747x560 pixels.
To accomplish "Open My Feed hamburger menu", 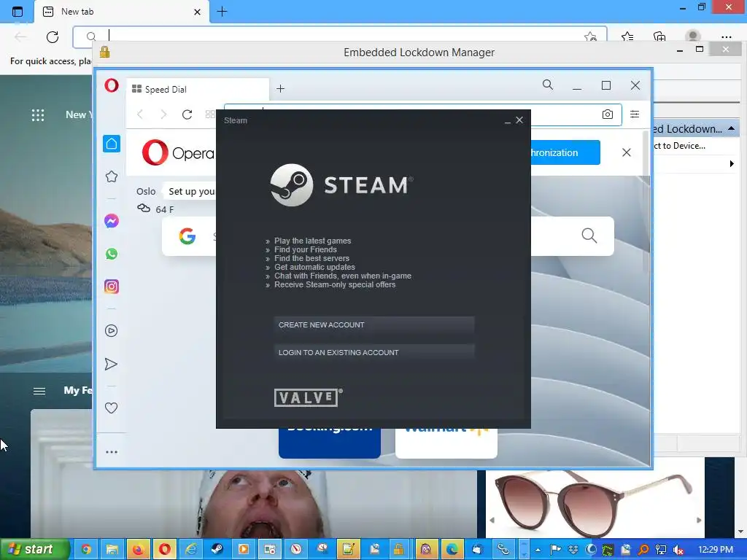I will point(39,391).
